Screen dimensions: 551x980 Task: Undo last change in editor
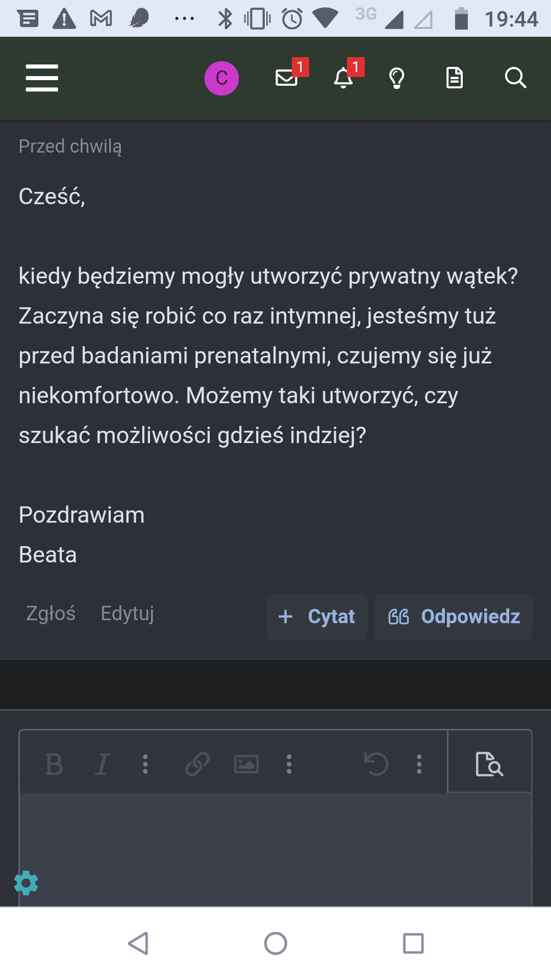[x=376, y=765]
